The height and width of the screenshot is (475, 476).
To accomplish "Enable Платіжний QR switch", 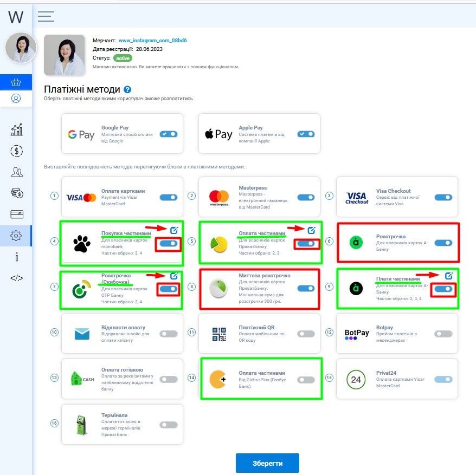I will click(306, 334).
